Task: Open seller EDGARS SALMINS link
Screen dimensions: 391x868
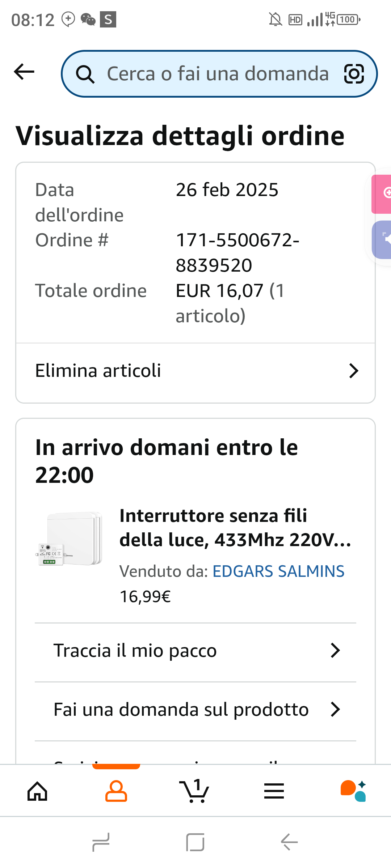Action: [278, 571]
